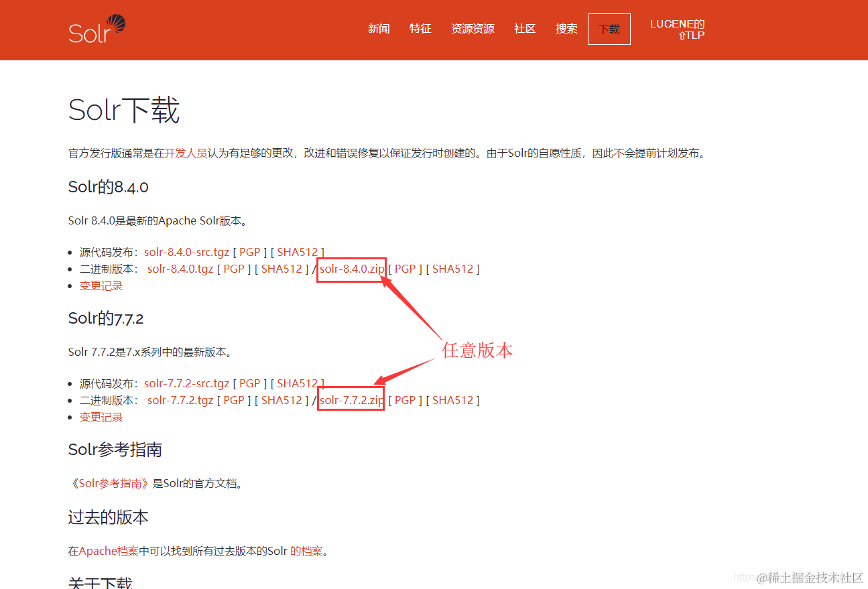Open the SHA512 link after solr-7.7.2.zip
The image size is (868, 589).
453,400
